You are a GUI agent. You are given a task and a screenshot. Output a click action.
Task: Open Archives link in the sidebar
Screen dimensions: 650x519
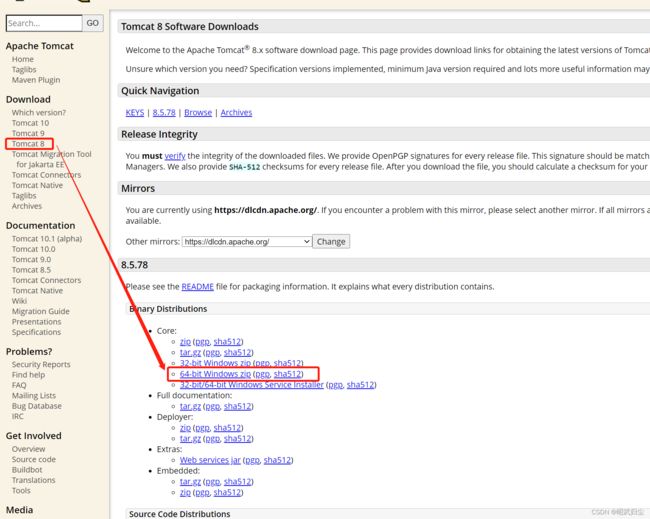coord(27,206)
